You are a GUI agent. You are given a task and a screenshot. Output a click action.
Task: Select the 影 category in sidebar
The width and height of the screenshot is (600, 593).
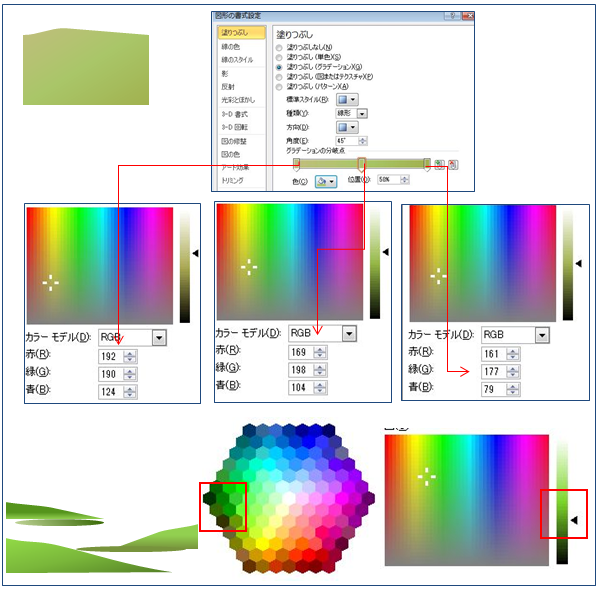coord(225,73)
